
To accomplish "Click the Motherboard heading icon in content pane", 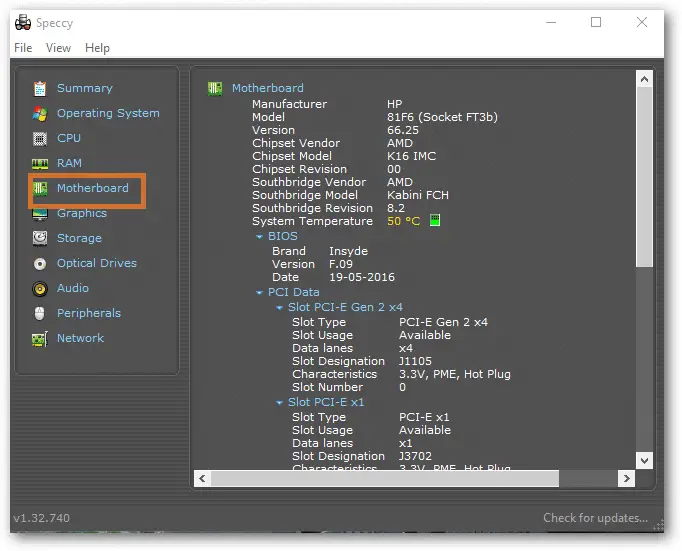I will tap(215, 89).
